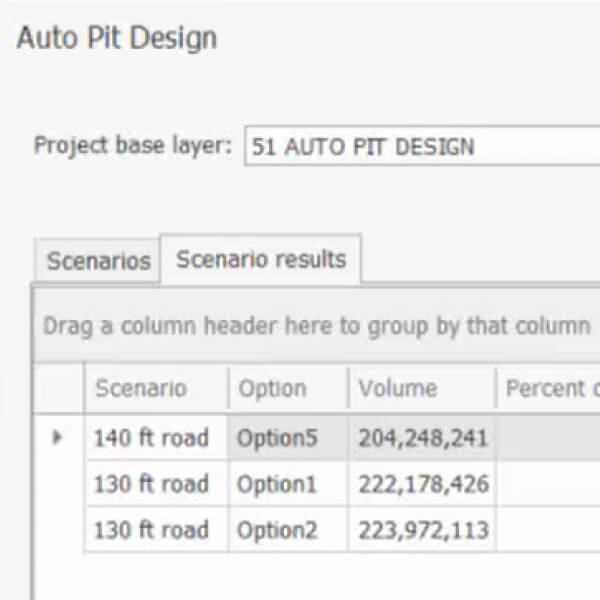Select the volume value 222,178,426

(x=422, y=484)
